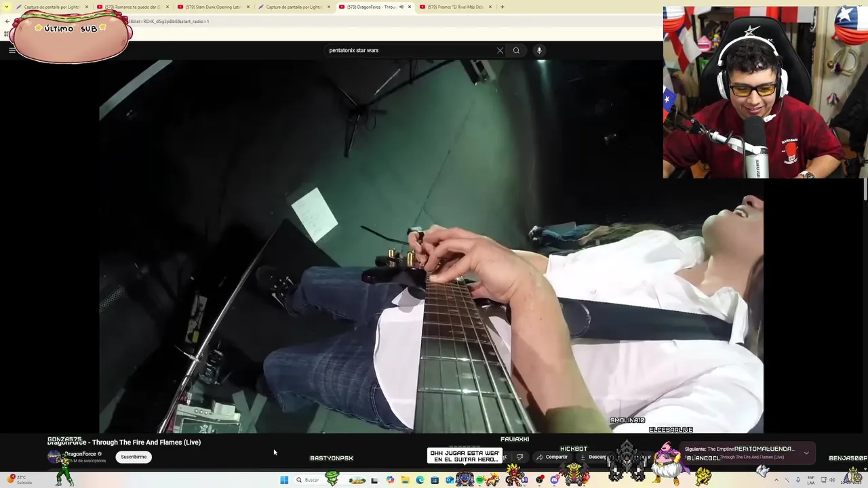Open Task View from the taskbar
This screenshot has height=488, width=868.
point(374,480)
